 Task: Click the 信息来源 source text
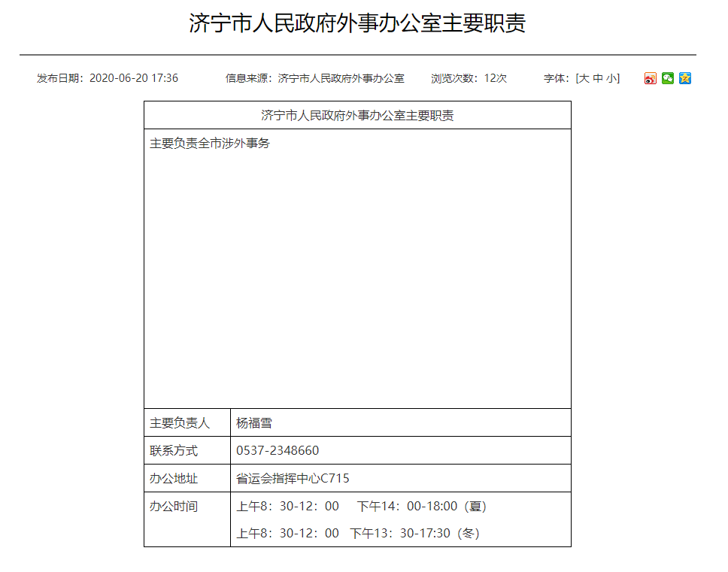tap(315, 78)
